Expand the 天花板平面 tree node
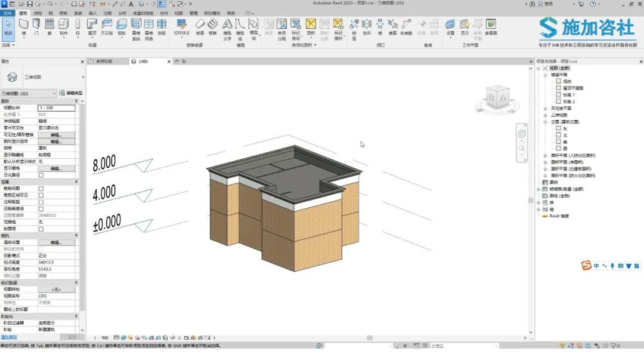This screenshot has width=644, height=363. pos(546,109)
